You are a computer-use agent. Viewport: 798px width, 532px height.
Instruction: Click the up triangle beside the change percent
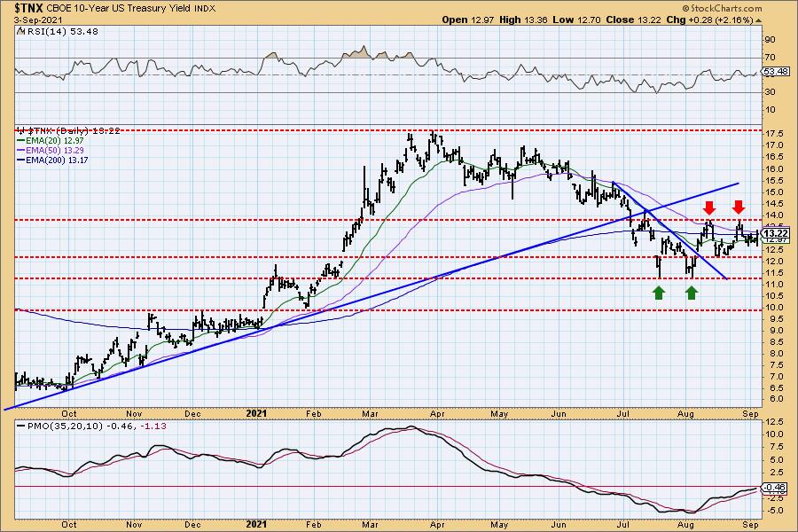[x=758, y=21]
